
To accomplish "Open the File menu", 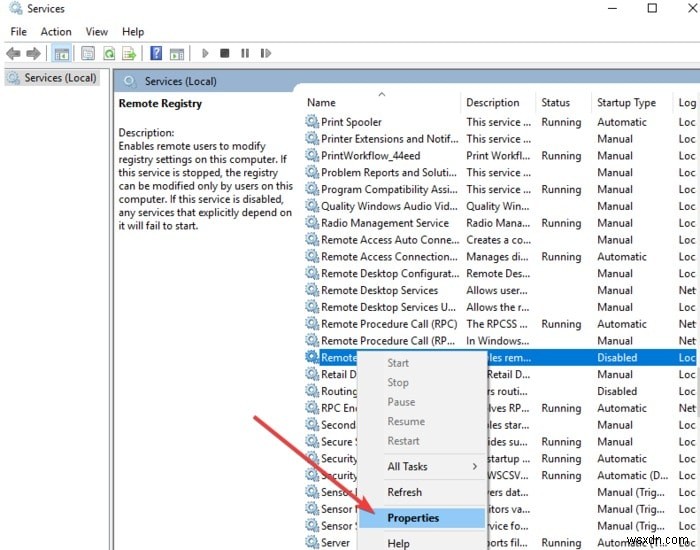I will (x=18, y=32).
